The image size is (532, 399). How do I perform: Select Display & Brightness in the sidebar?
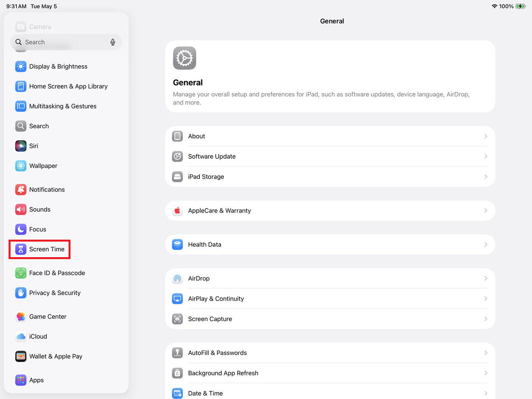click(58, 67)
